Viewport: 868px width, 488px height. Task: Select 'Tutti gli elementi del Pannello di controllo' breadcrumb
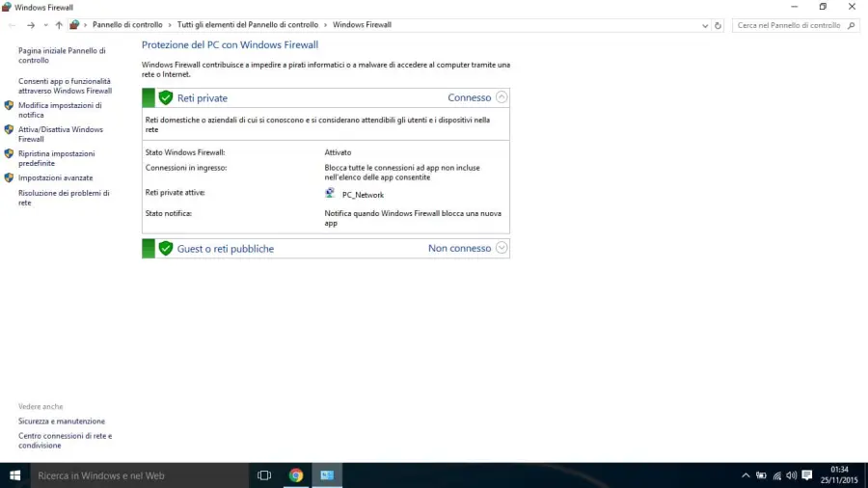tap(248, 25)
